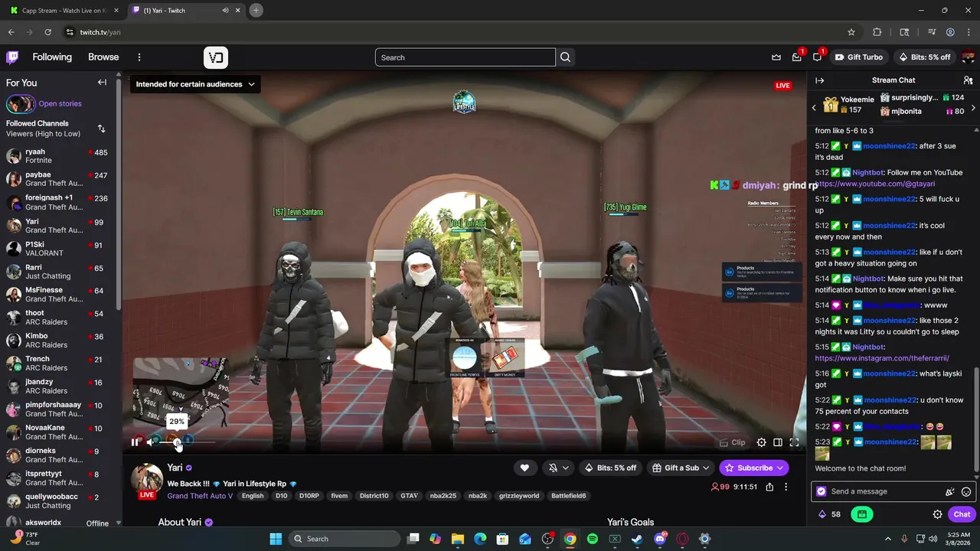Open Steam from Windows taskbar
Screen dimensions: 980x551
pyautogui.click(x=637, y=539)
